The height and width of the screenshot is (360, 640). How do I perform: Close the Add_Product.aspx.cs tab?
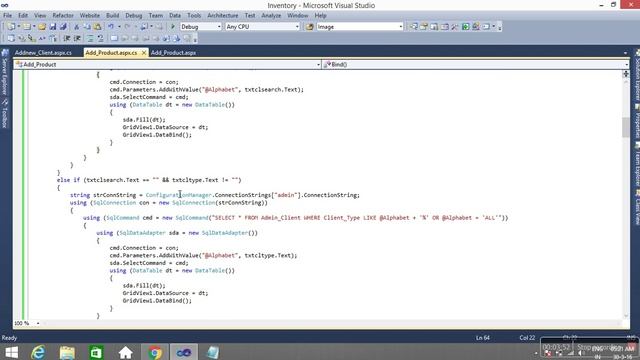(x=144, y=53)
